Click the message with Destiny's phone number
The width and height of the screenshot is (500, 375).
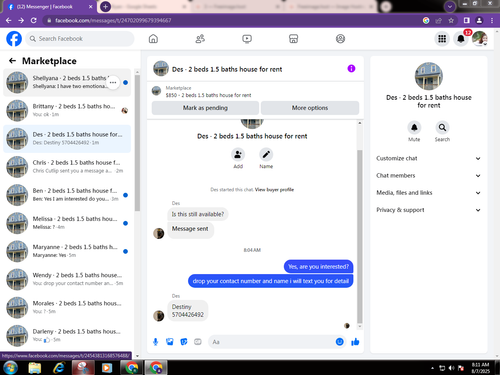pyautogui.click(x=188, y=311)
